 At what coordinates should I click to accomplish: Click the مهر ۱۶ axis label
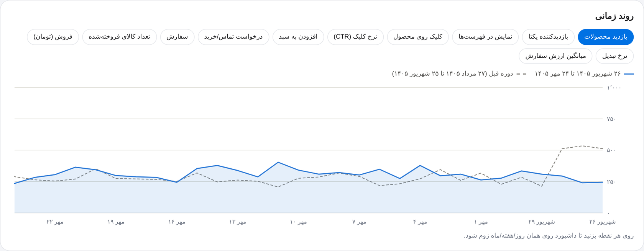pyautogui.click(x=177, y=222)
